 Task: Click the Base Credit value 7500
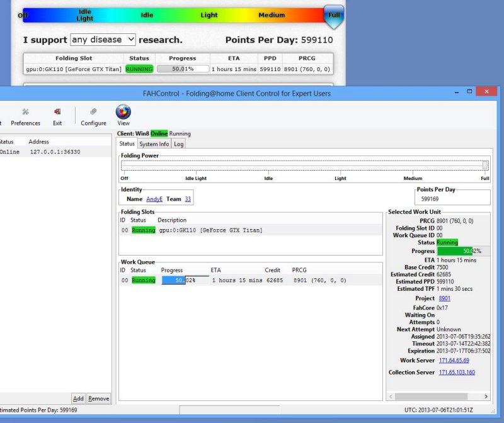coord(442,268)
